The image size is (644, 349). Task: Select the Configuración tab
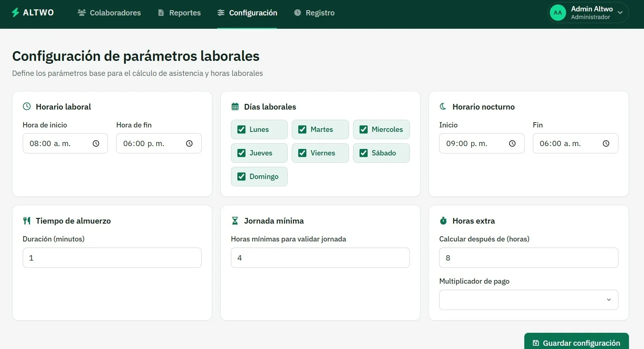coord(247,13)
